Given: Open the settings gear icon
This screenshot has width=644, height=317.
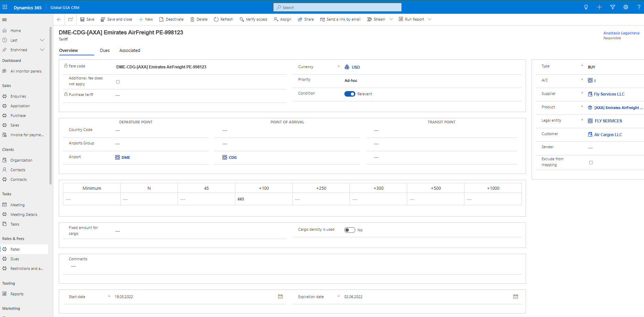Looking at the screenshot, I should point(625,7).
